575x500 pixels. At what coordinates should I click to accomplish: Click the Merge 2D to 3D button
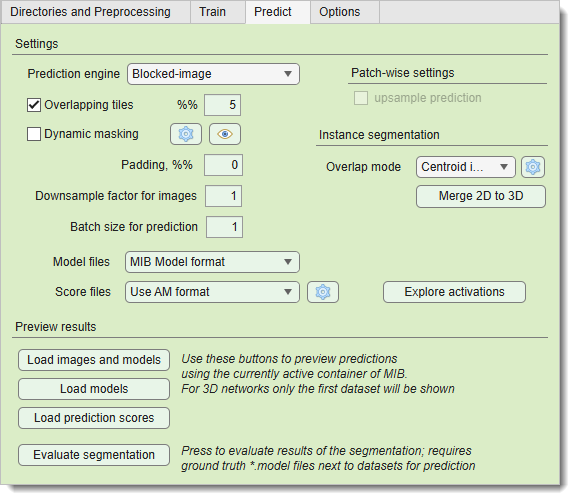[x=481, y=196]
